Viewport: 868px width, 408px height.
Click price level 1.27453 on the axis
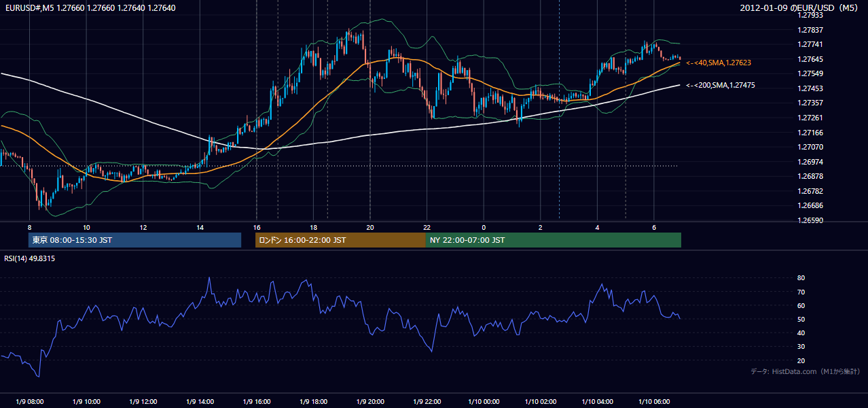[x=810, y=88]
